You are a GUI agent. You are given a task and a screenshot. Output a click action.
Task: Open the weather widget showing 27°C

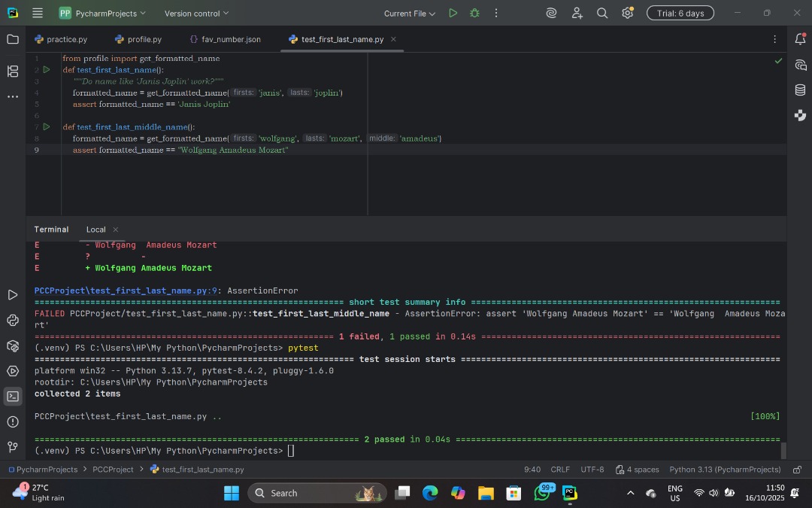click(38, 492)
